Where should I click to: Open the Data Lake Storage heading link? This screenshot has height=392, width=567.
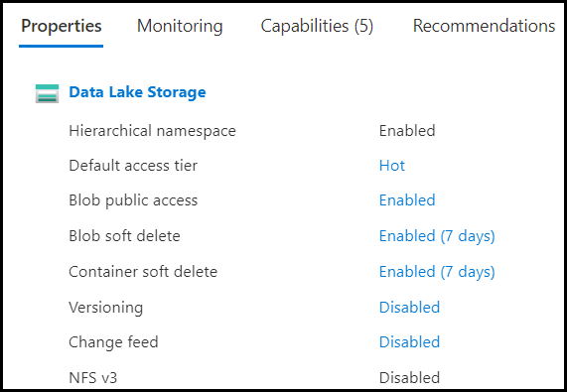[137, 92]
